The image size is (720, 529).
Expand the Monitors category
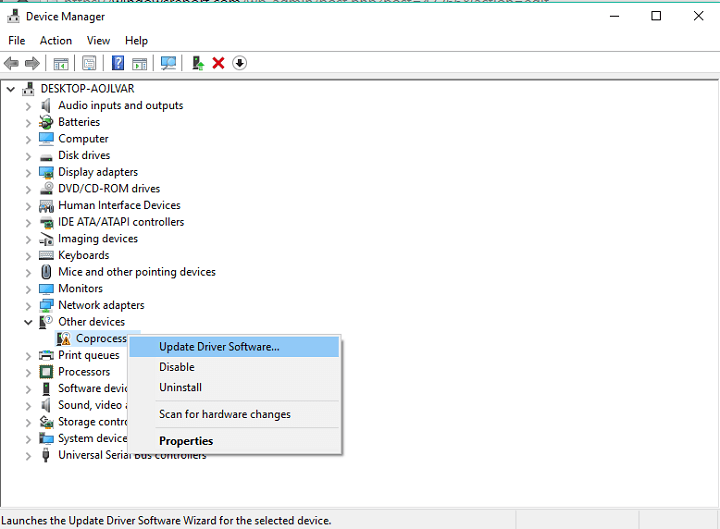tap(28, 289)
